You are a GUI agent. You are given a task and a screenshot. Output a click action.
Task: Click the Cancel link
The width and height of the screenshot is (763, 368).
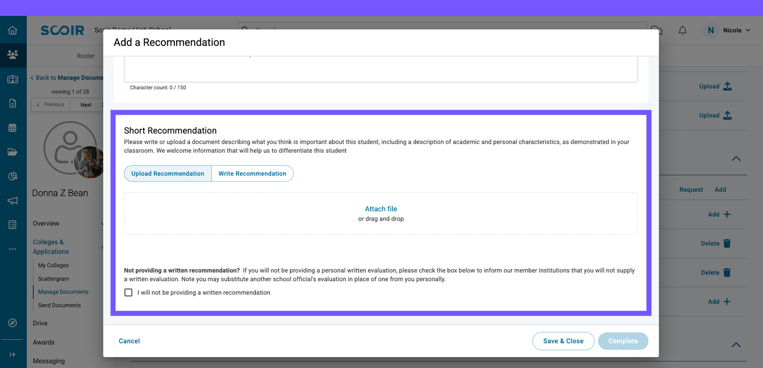(x=129, y=341)
